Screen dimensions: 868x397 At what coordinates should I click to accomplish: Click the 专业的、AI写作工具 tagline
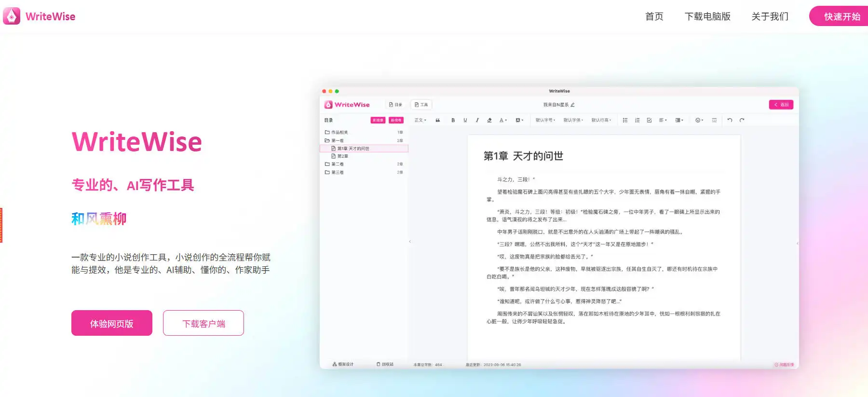coord(133,185)
